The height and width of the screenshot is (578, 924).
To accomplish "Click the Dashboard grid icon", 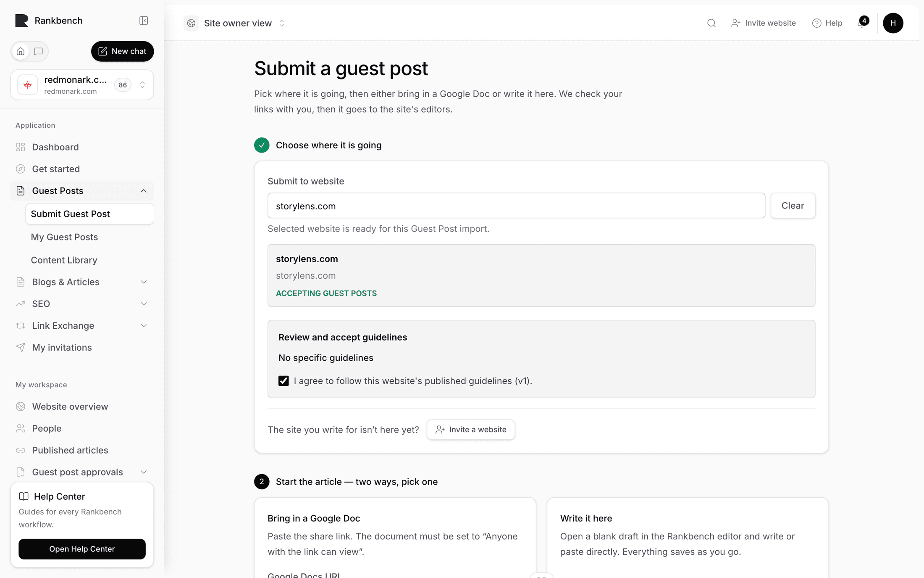I will coord(21,147).
